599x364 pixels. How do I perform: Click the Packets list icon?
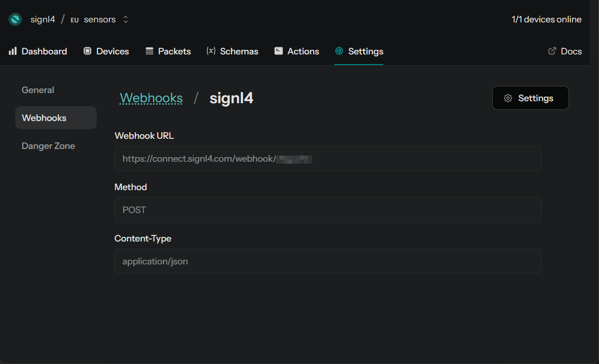click(x=149, y=51)
